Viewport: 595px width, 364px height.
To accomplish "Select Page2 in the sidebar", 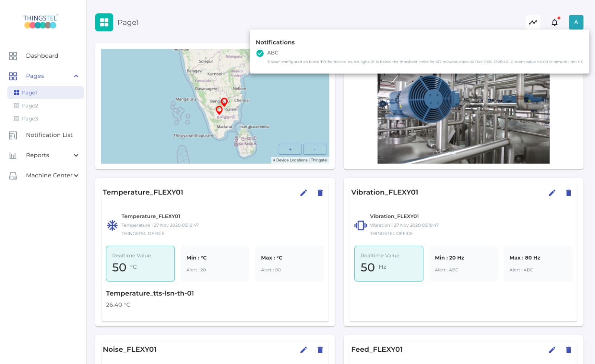I will click(30, 106).
